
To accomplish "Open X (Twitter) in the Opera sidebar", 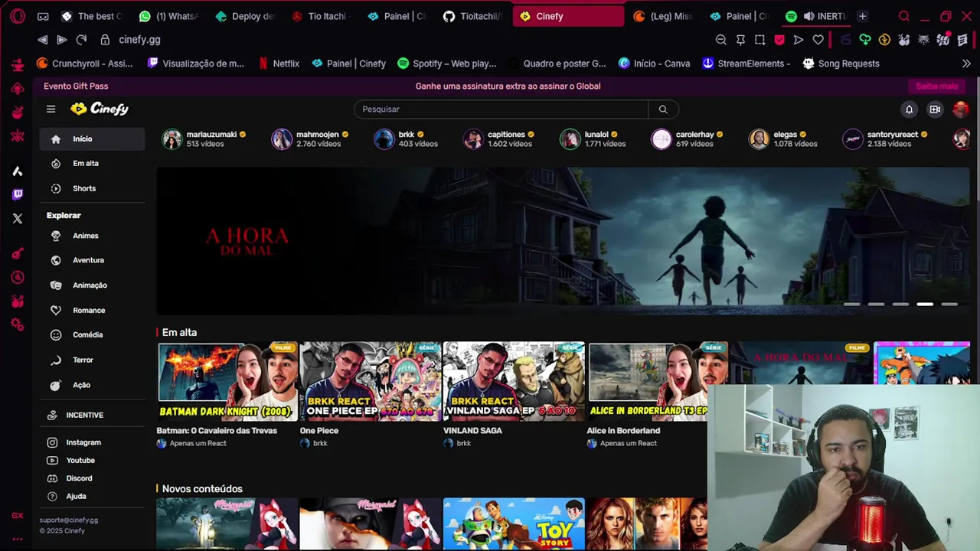I will point(18,218).
